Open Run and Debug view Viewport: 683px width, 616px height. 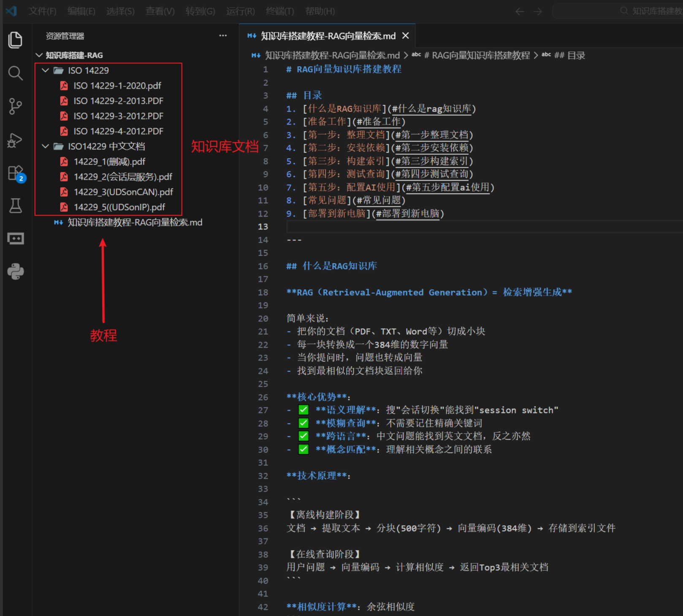15,140
